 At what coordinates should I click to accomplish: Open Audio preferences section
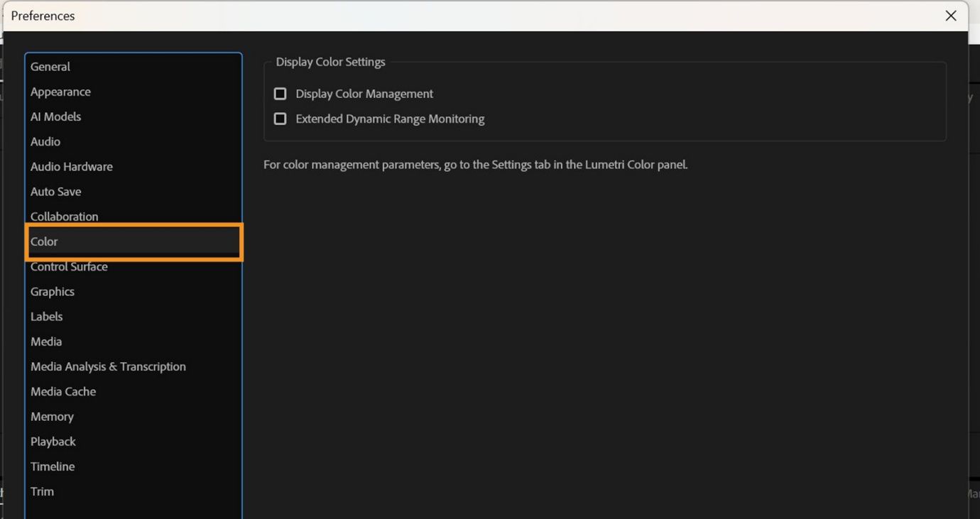click(45, 141)
